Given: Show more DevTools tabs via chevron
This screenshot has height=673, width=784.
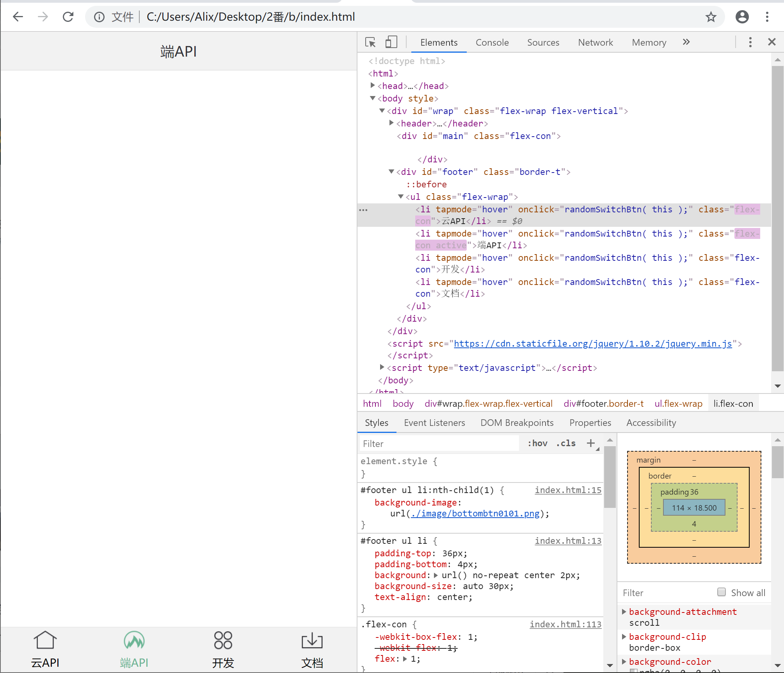Looking at the screenshot, I should pyautogui.click(x=686, y=42).
